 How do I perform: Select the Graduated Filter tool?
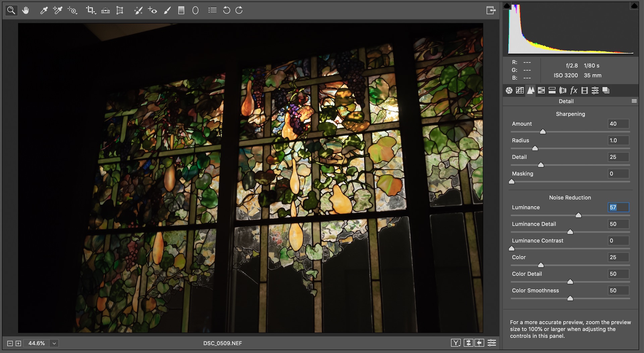click(x=181, y=10)
